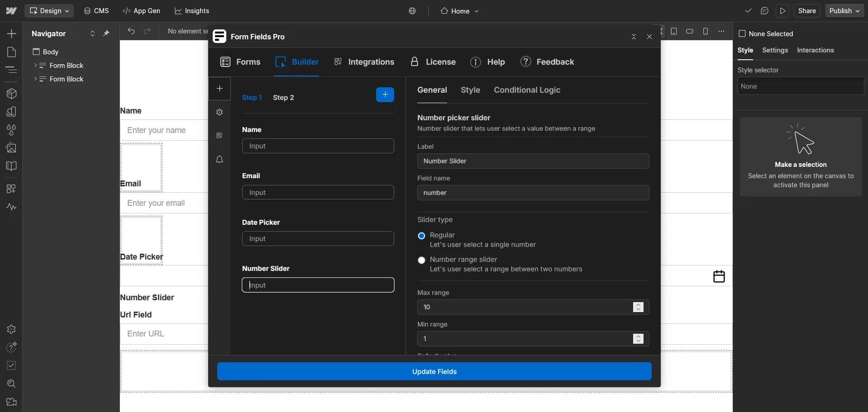Open the Navigator panel icon
This screenshot has width=868, height=412.
click(11, 70)
